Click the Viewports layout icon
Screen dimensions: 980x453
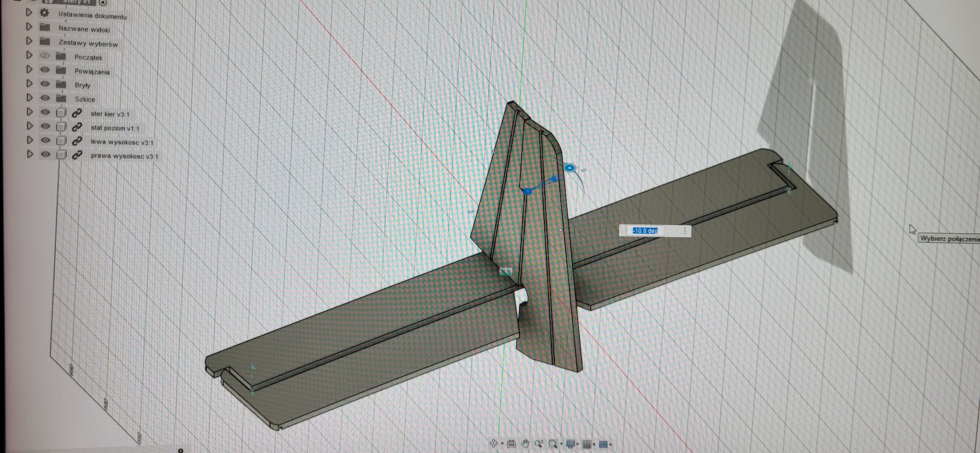pos(603,444)
